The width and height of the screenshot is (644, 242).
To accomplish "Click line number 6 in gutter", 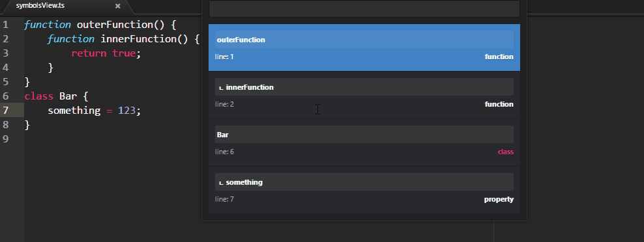I will [x=6, y=96].
